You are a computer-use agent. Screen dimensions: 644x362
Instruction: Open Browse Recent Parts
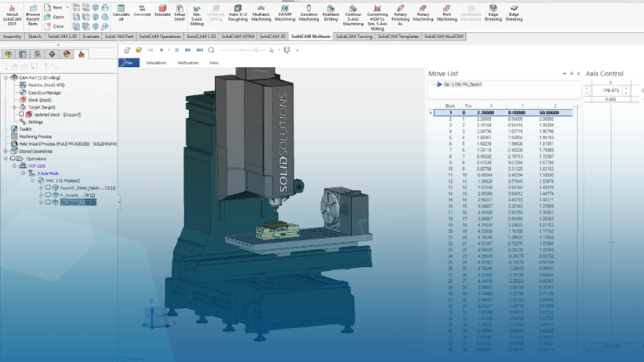[33, 15]
